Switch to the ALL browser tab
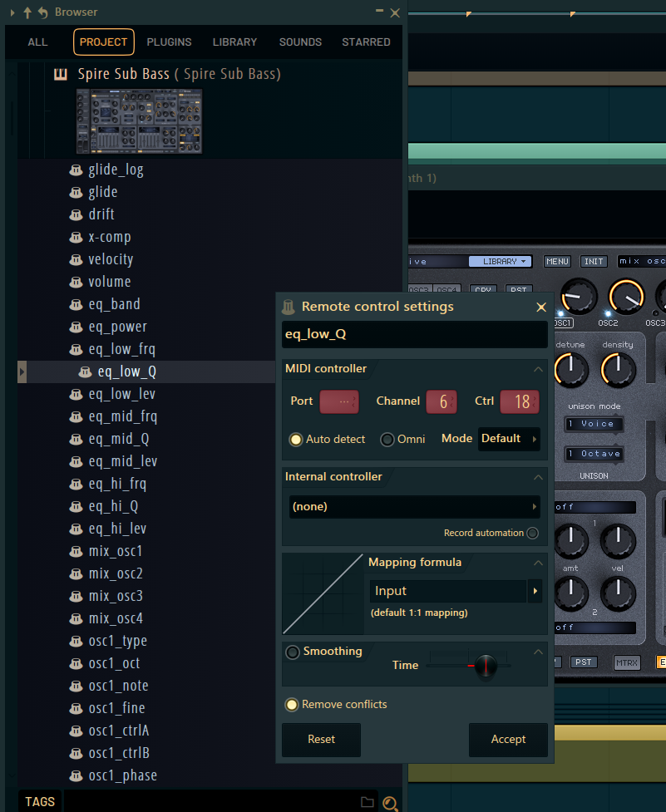This screenshot has width=666, height=812. tap(37, 42)
